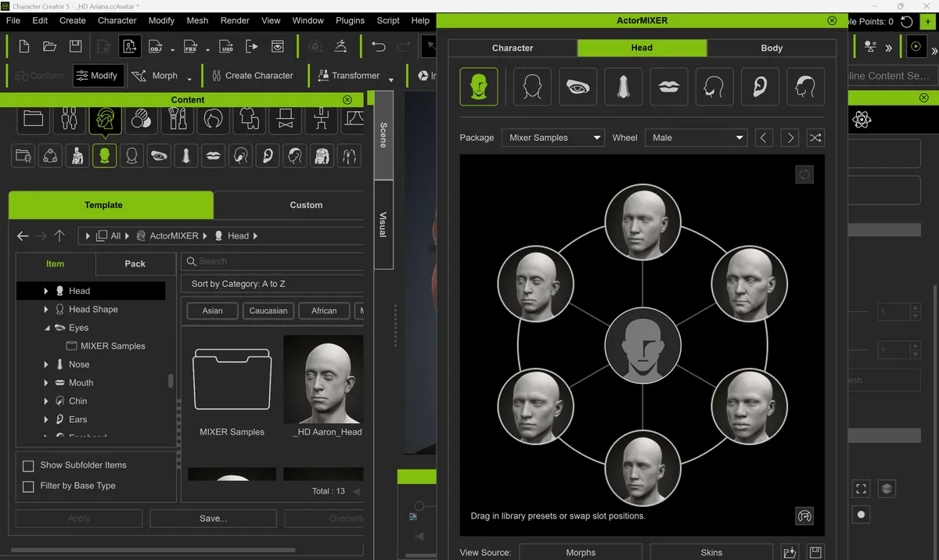Click the undo arrow in the toolbar
This screenshot has height=560, width=939.
tap(379, 47)
